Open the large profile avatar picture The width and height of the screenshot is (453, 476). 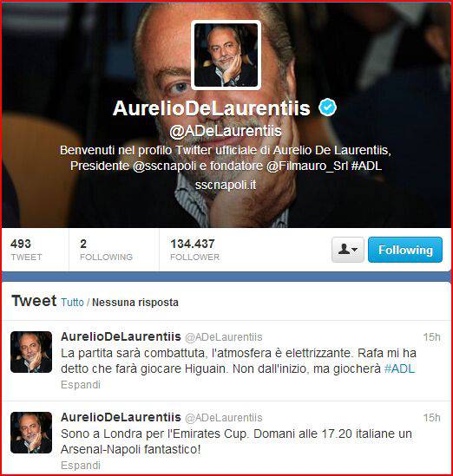[x=226, y=55]
